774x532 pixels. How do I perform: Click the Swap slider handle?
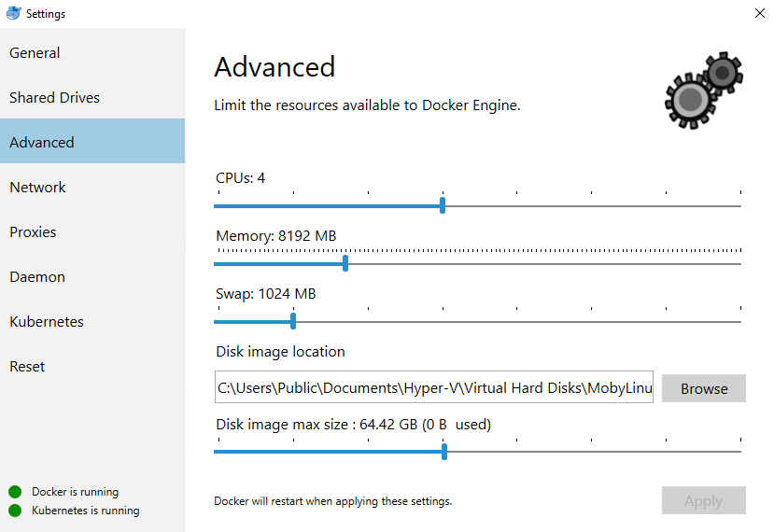(293, 322)
